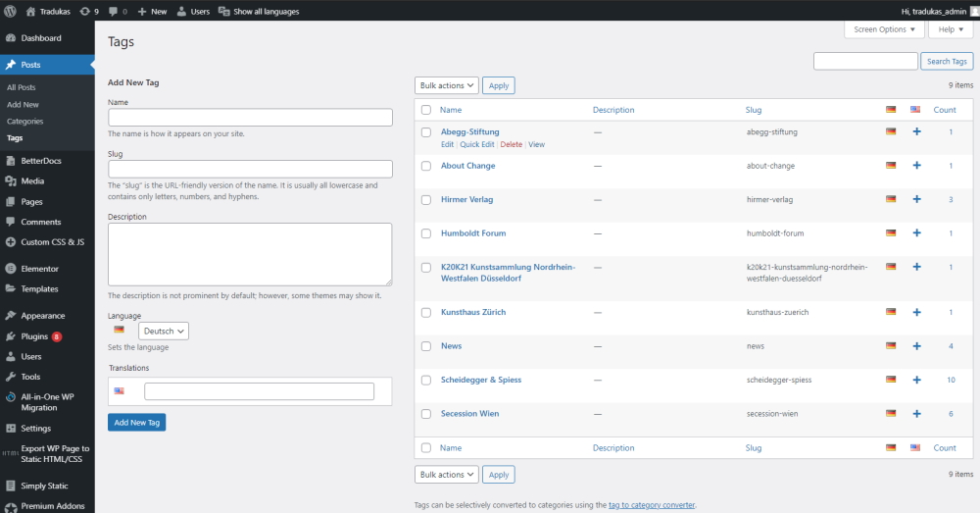Add English translation for About Change tag
Screen dimensions: 980x513
tap(916, 165)
